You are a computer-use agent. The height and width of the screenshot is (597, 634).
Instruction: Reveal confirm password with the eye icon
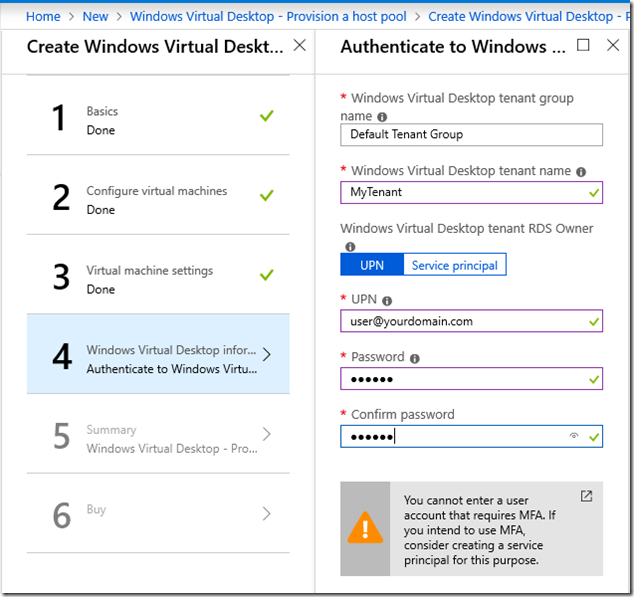pyautogui.click(x=574, y=436)
